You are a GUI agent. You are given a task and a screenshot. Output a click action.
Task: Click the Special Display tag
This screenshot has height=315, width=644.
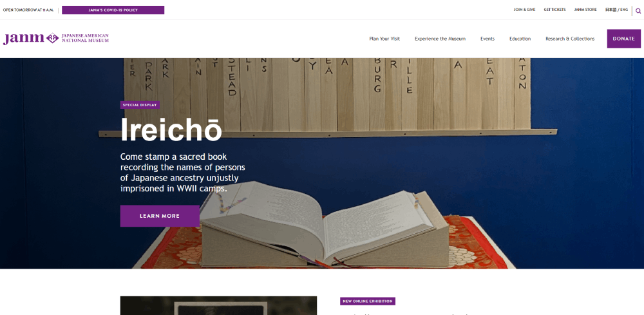(x=140, y=105)
